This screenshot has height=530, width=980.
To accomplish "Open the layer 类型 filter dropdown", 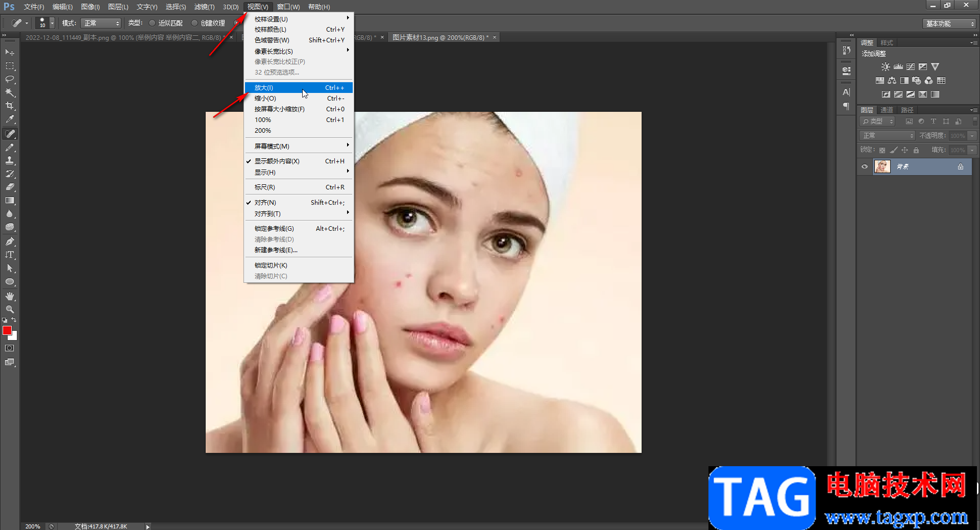I will point(878,122).
